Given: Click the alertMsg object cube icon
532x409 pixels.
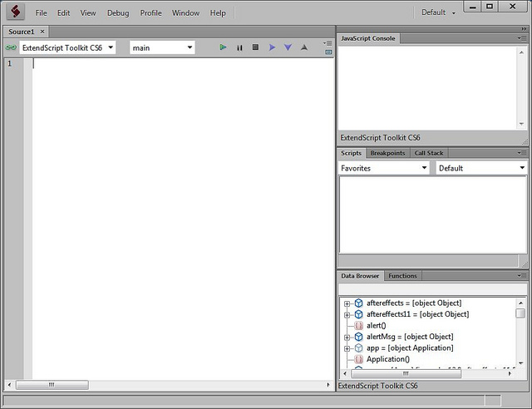Looking at the screenshot, I should [x=358, y=337].
